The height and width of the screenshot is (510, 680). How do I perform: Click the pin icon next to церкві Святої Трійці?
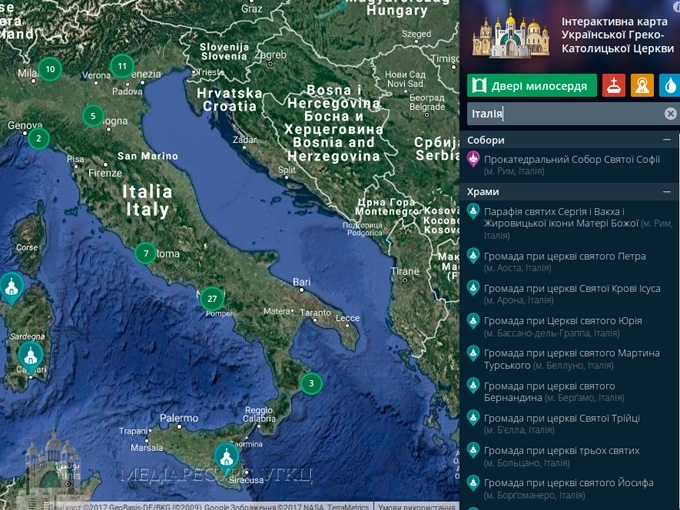click(x=473, y=418)
